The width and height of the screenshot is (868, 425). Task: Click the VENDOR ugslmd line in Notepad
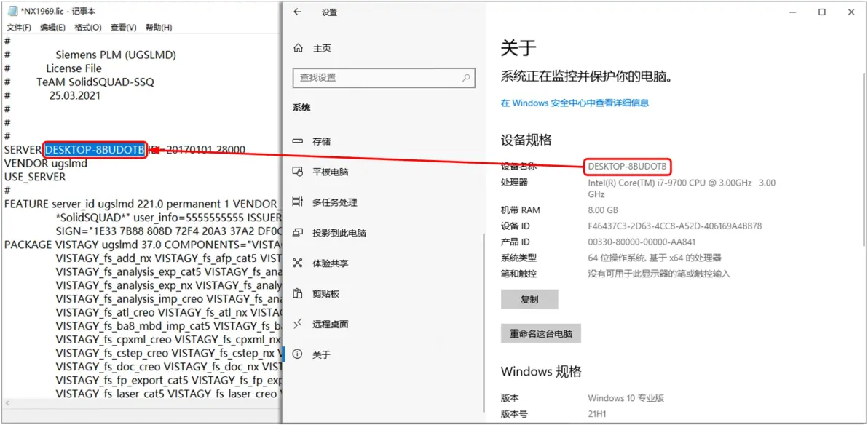(x=45, y=163)
